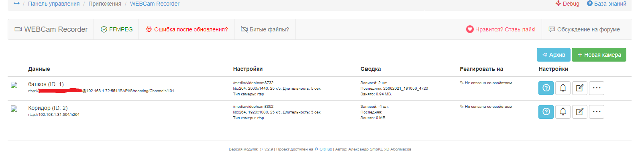
Task: Click help icon for балкон camera
Action: tap(546, 88)
